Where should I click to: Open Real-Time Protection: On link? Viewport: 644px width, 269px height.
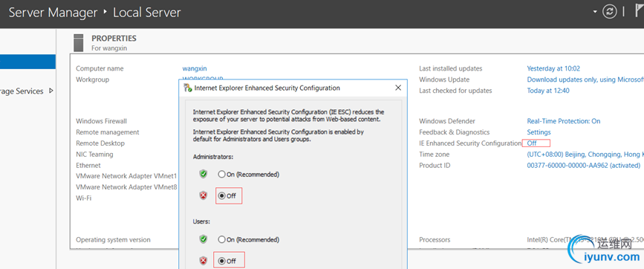[564, 121]
